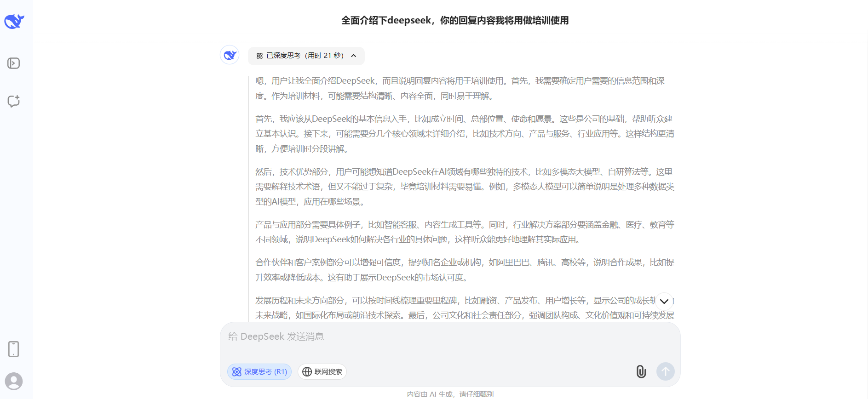
Task: Open the user profile avatar
Action: (14, 381)
